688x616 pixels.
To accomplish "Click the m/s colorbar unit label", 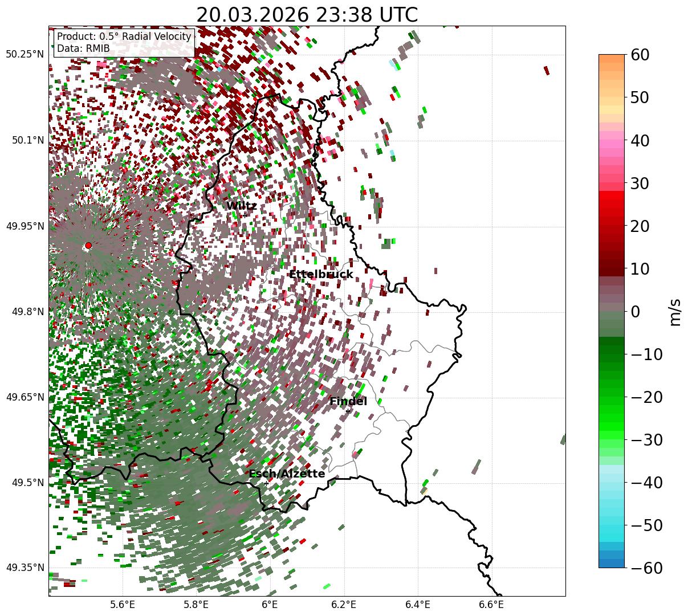I will [x=675, y=312].
